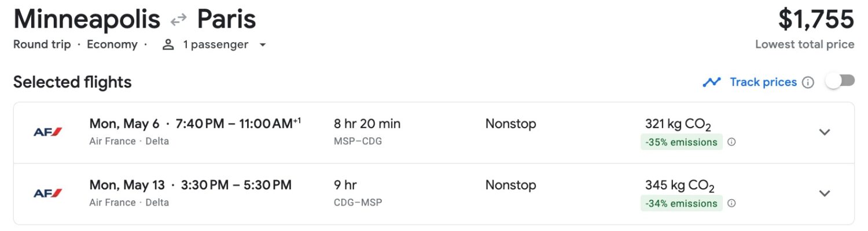This screenshot has width=868, height=231.
Task: Click the Track prices info icon
Action: 808,82
